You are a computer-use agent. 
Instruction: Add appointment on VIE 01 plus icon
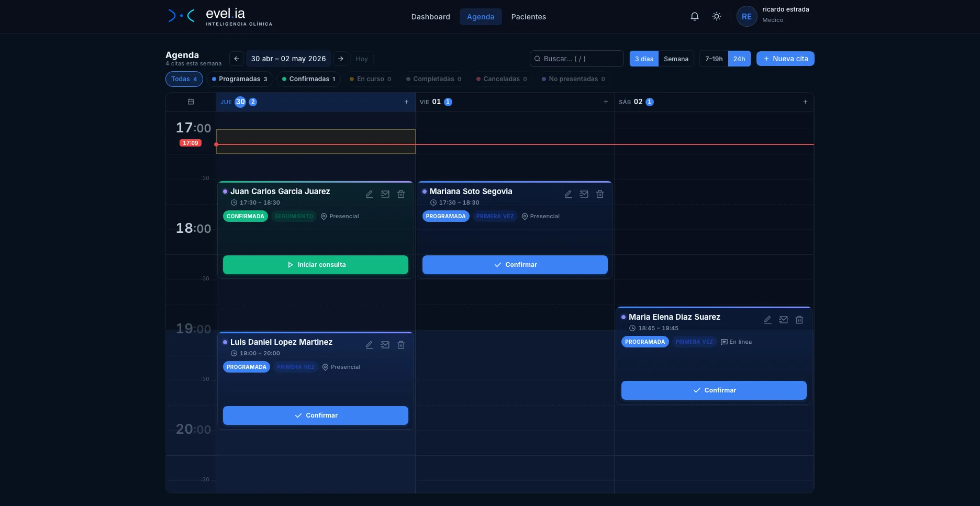pyautogui.click(x=606, y=102)
